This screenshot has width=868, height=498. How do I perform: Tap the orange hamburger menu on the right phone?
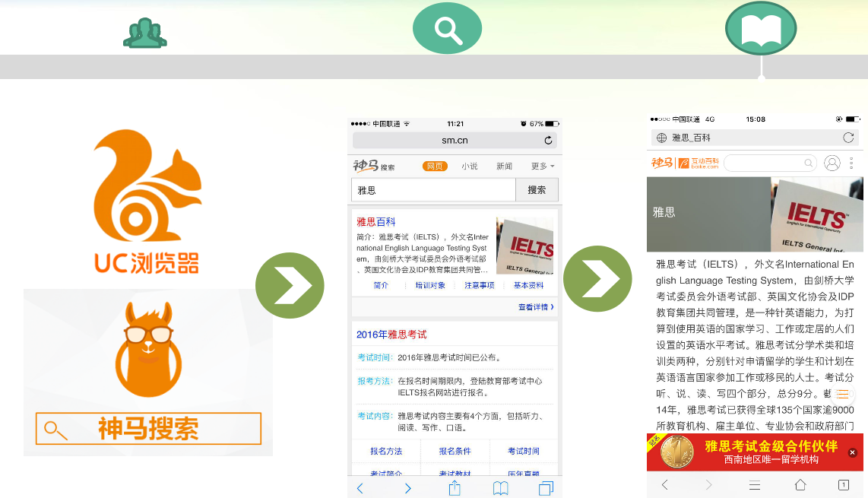click(843, 395)
